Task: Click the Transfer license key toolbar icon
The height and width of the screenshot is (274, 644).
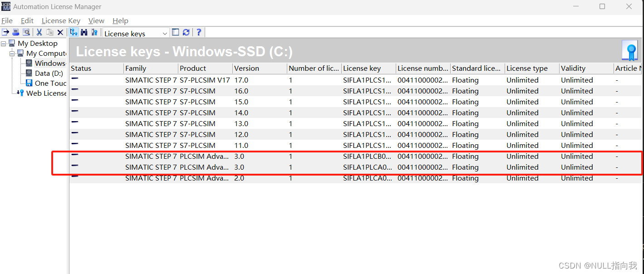Action: click(5, 32)
